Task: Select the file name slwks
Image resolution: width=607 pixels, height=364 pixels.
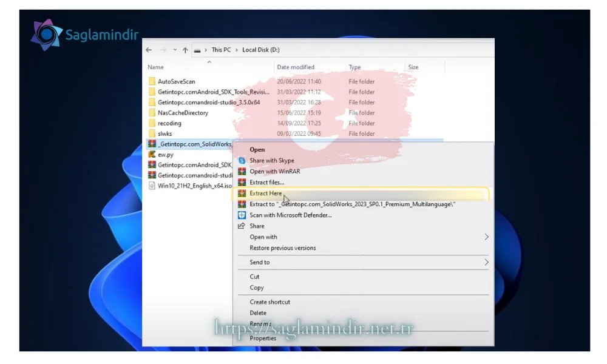Action: (x=164, y=134)
